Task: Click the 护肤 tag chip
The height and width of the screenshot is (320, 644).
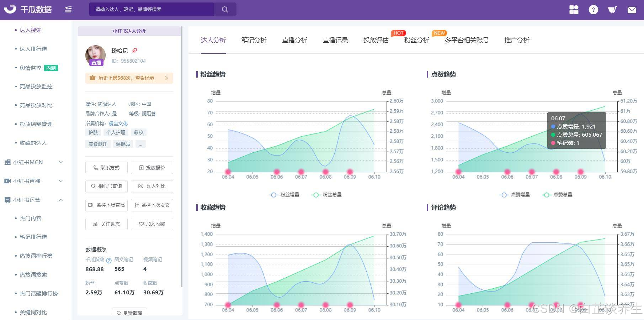Action: [x=93, y=132]
